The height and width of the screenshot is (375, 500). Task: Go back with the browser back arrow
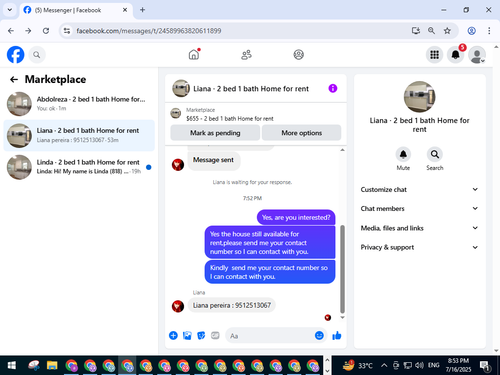click(11, 31)
